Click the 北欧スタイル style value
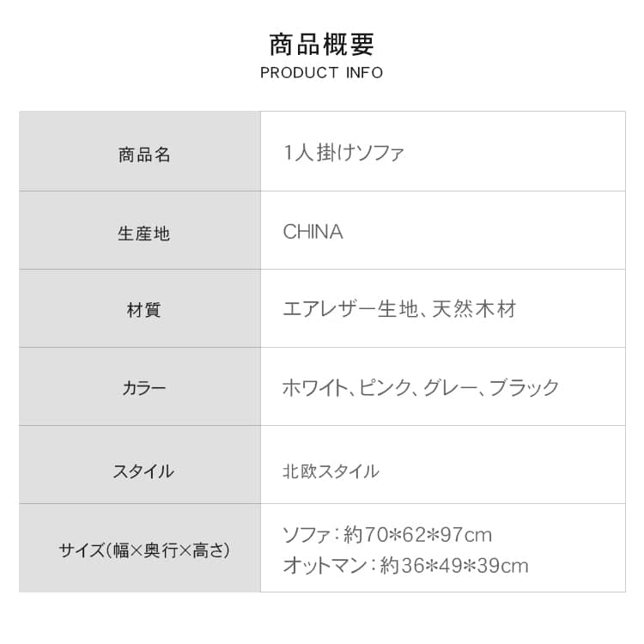644x644 pixels. (331, 471)
